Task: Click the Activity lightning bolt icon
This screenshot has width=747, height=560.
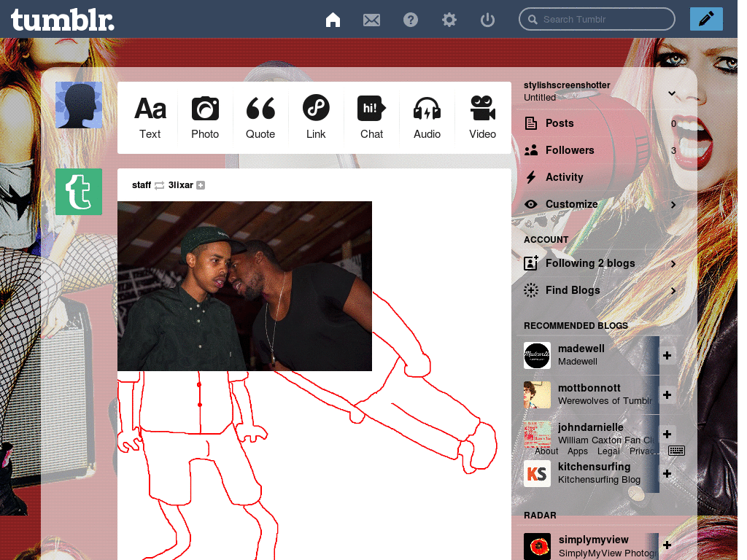Action: 531,177
